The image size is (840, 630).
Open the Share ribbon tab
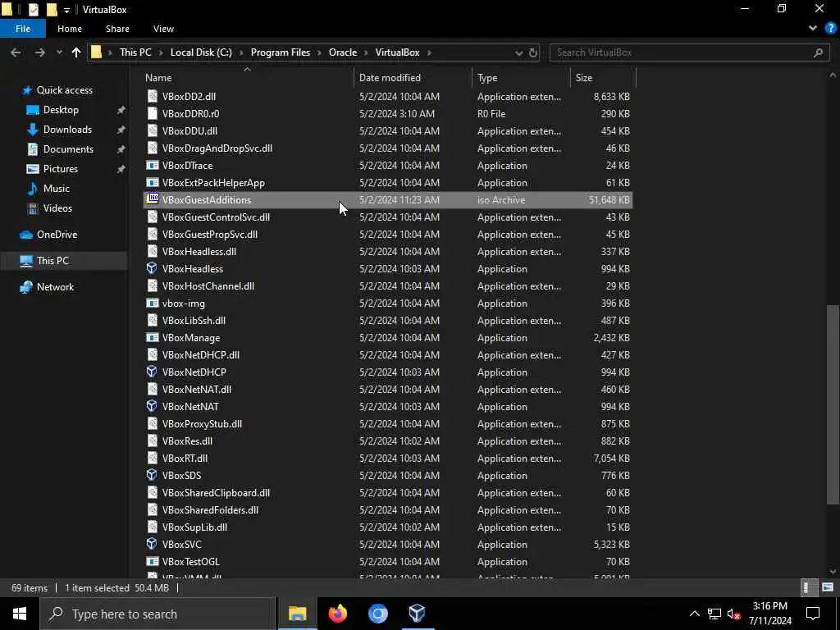pyautogui.click(x=117, y=29)
